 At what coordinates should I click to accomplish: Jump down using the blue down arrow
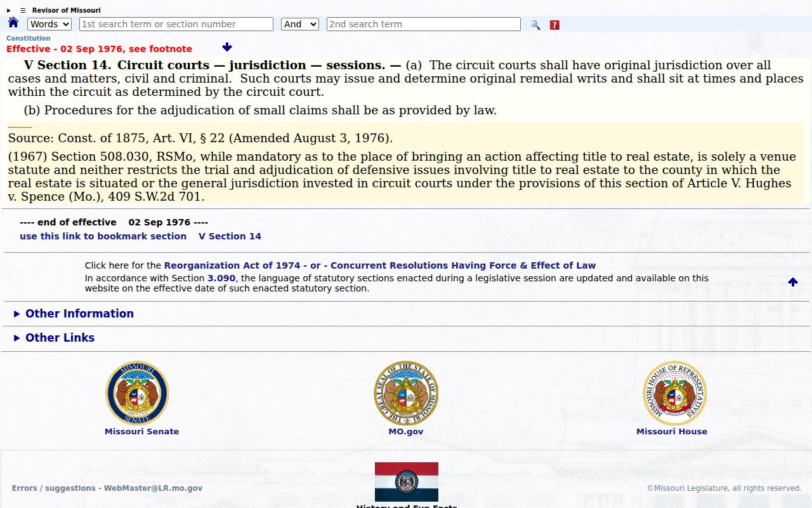pos(227,47)
